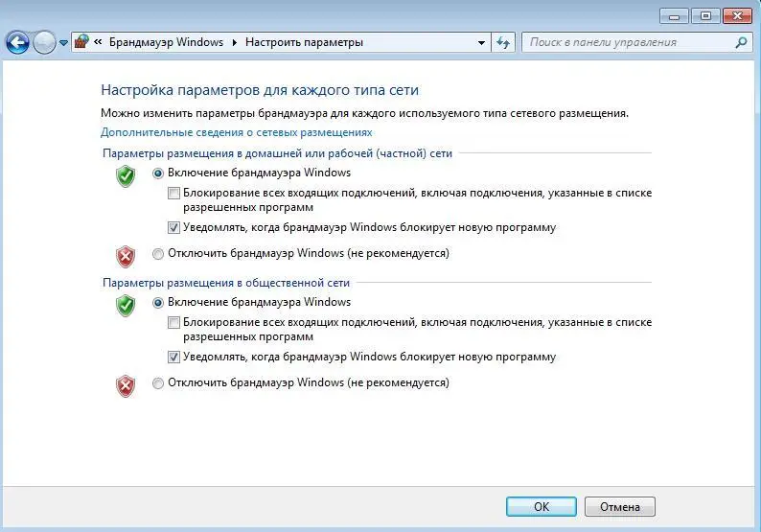The height and width of the screenshot is (532, 761).
Task: Click green shield icon in public network section
Action: pyautogui.click(x=126, y=305)
